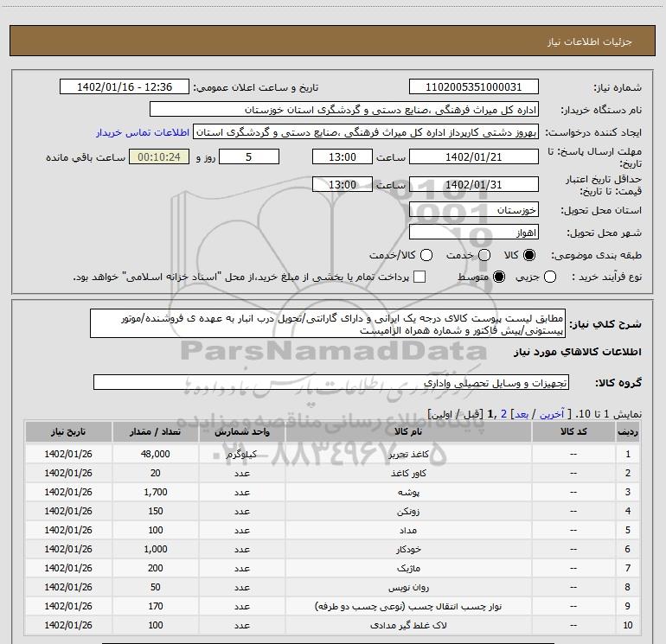
Task: Select the row for کاغذ تحریر
Action: [x=332, y=454]
